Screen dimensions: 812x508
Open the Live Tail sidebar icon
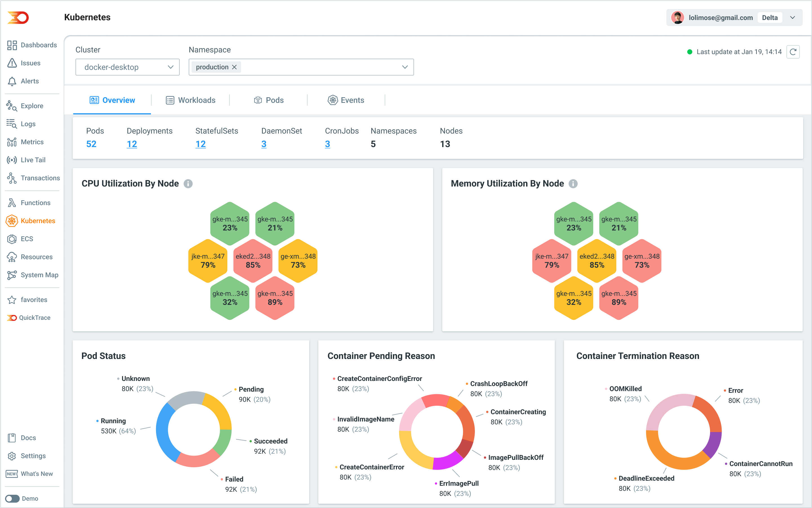click(12, 160)
